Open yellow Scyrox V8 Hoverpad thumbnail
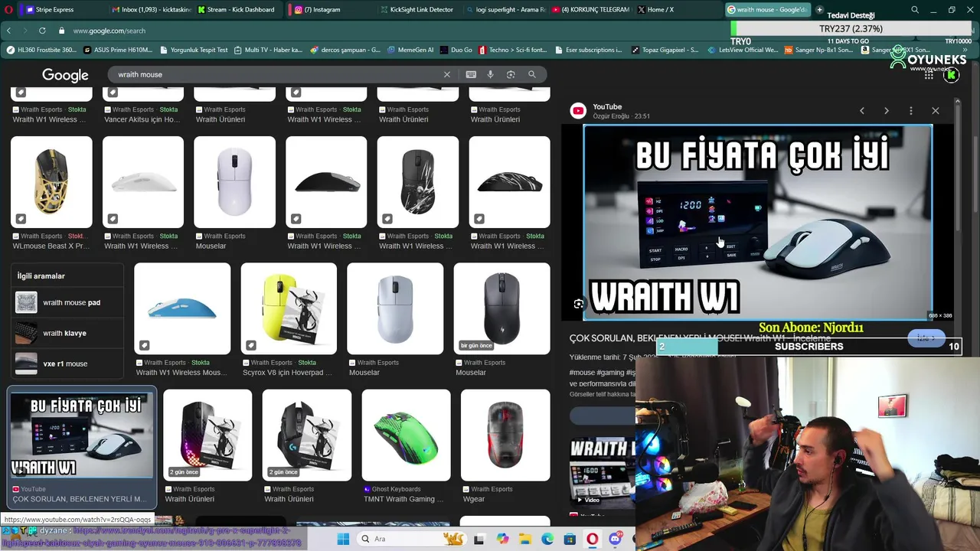 [x=289, y=308]
